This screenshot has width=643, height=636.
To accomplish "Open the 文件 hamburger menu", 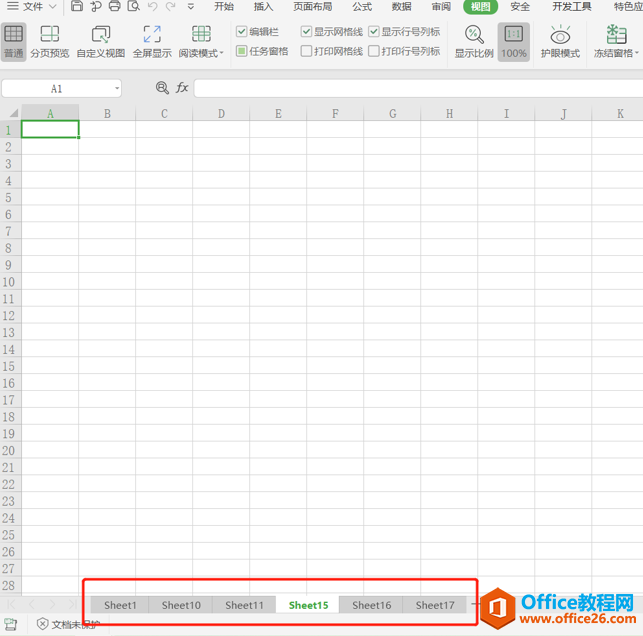I will click(x=13, y=6).
